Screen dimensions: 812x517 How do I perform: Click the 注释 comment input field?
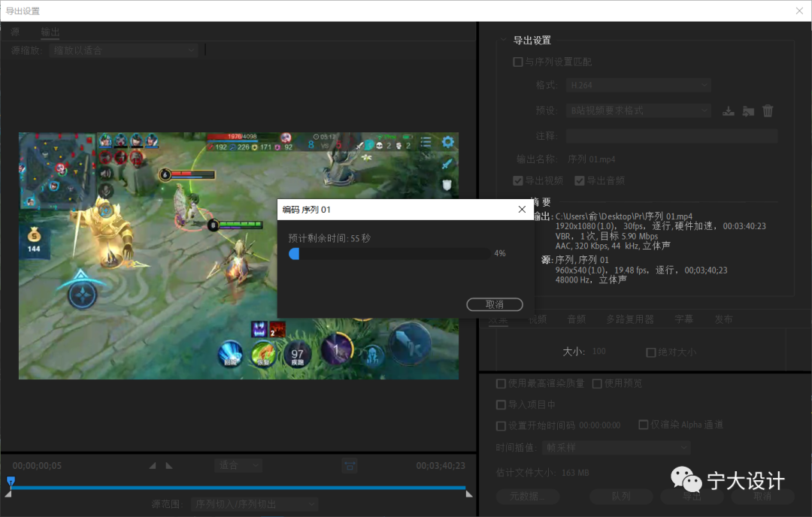[671, 135]
